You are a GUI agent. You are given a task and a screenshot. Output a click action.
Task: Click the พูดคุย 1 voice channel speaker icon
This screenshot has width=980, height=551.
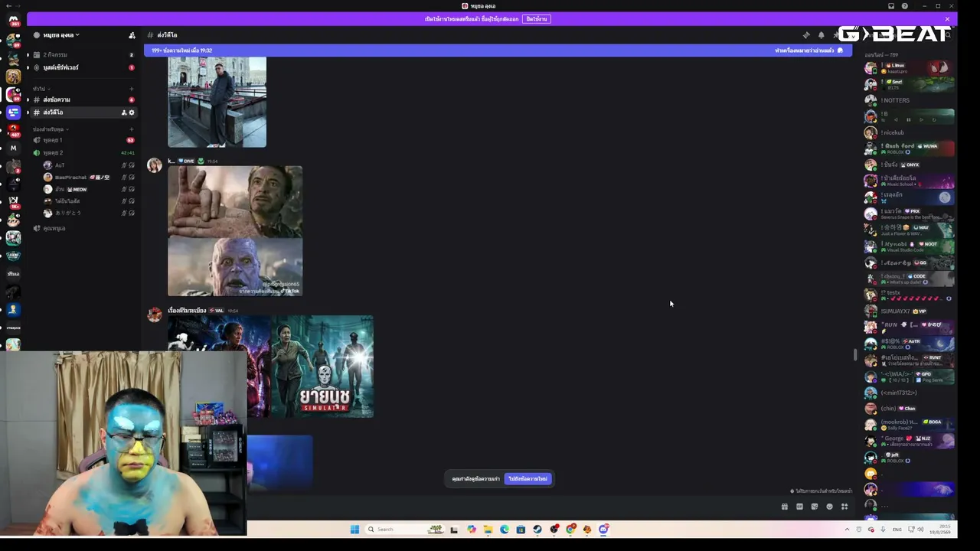(37, 140)
